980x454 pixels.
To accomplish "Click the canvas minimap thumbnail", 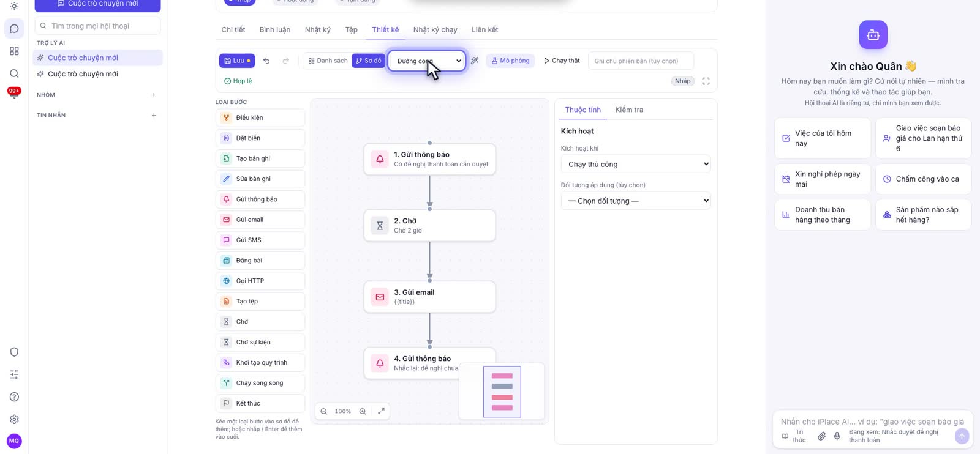I will click(x=502, y=392).
